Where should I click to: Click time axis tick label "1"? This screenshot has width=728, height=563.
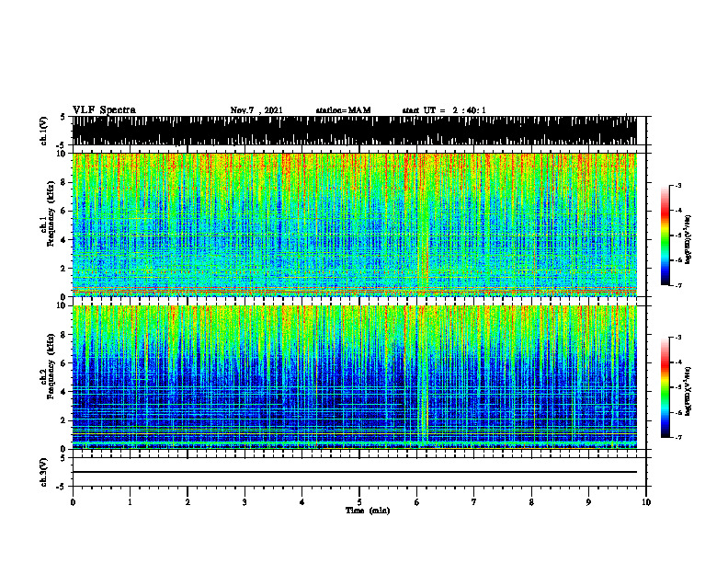pyautogui.click(x=130, y=502)
